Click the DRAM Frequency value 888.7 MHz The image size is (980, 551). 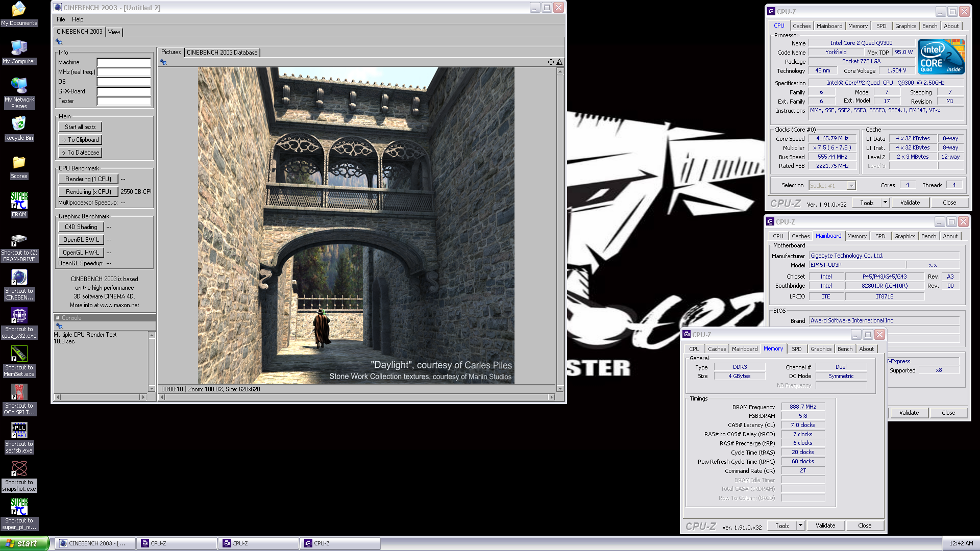tap(802, 407)
